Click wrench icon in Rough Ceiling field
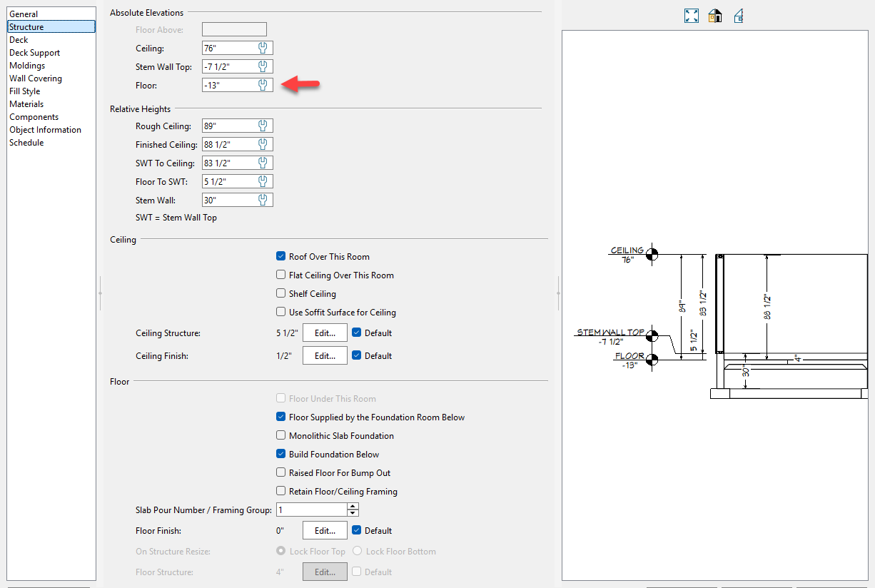The width and height of the screenshot is (875, 588). tap(263, 126)
